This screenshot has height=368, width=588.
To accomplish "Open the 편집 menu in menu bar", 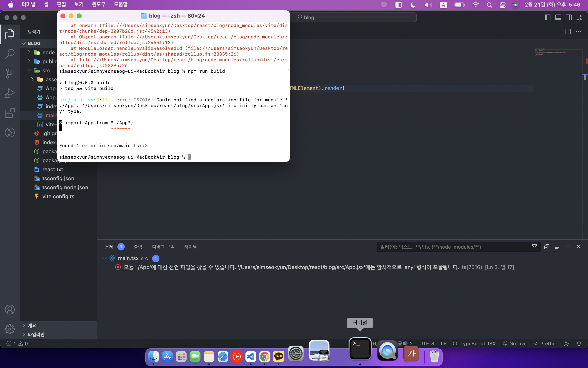I will [x=61, y=5].
